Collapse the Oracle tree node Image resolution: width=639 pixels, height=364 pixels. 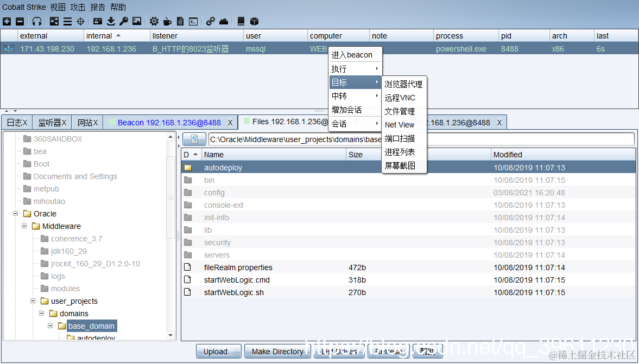click(16, 214)
